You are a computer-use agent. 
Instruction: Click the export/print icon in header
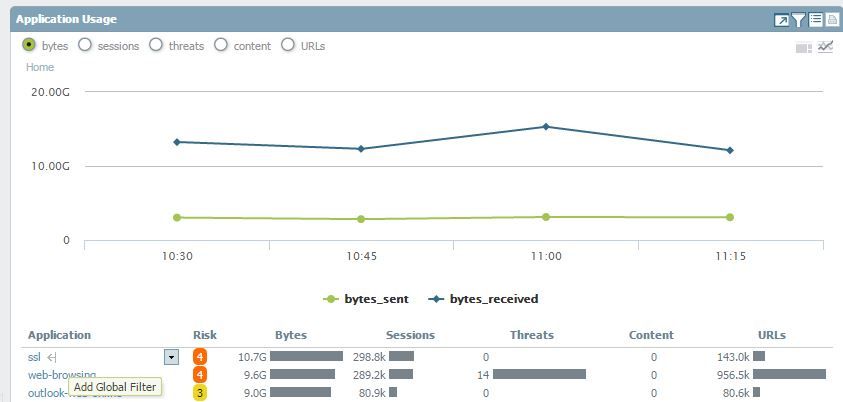pos(832,20)
